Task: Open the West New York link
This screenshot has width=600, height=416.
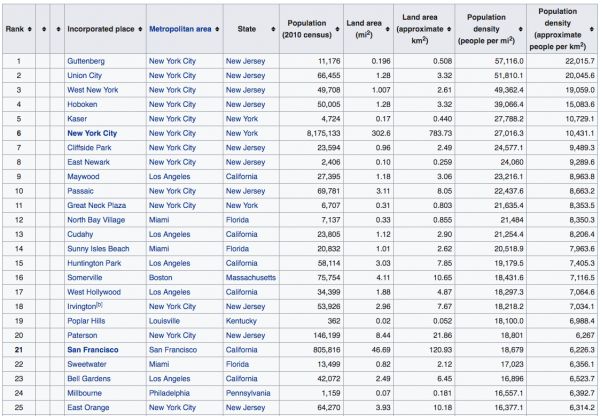Action: pyautogui.click(x=93, y=90)
